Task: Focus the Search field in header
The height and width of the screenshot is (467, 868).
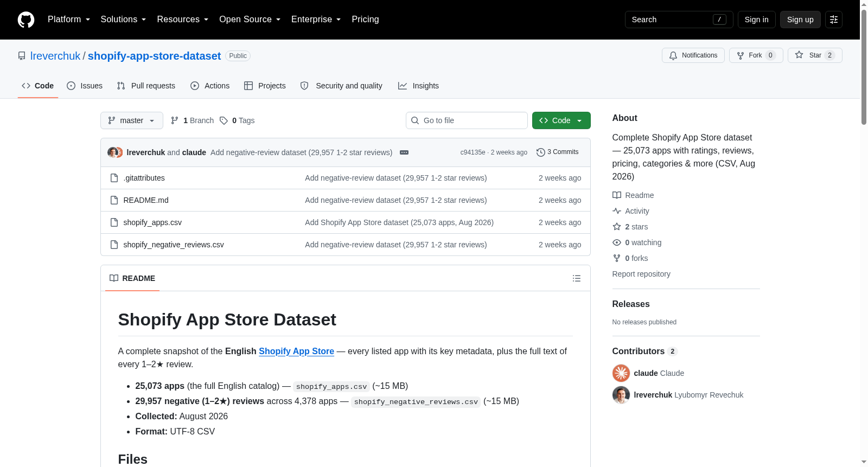Action: 679,20
